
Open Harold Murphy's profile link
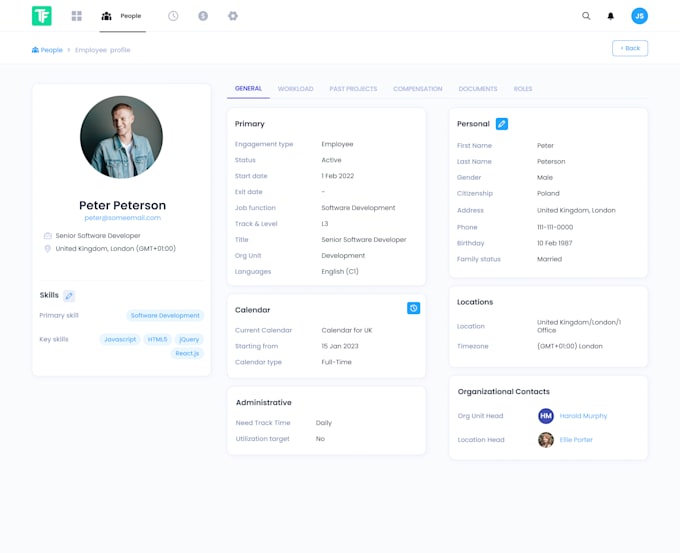click(583, 416)
